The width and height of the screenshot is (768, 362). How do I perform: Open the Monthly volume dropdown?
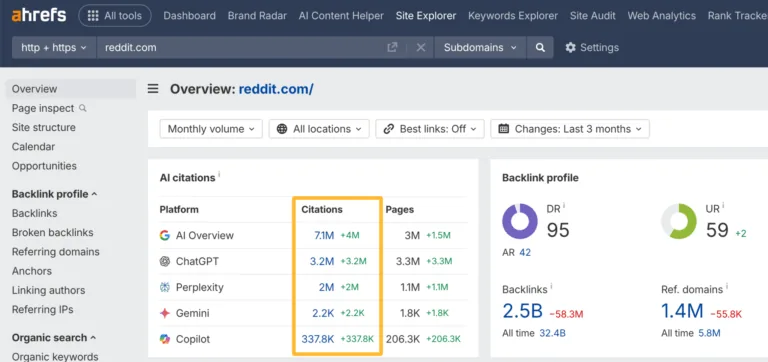pyautogui.click(x=211, y=129)
